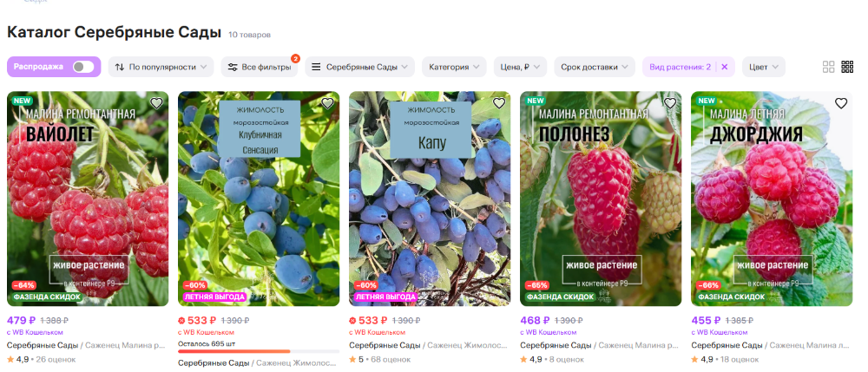Like the Полонез raspberry product

[670, 103]
